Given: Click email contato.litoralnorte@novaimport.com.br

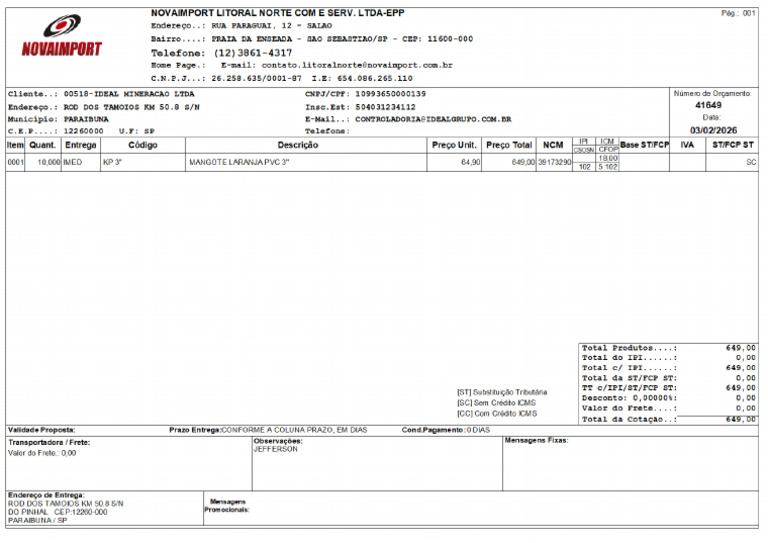Looking at the screenshot, I should [x=357, y=65].
